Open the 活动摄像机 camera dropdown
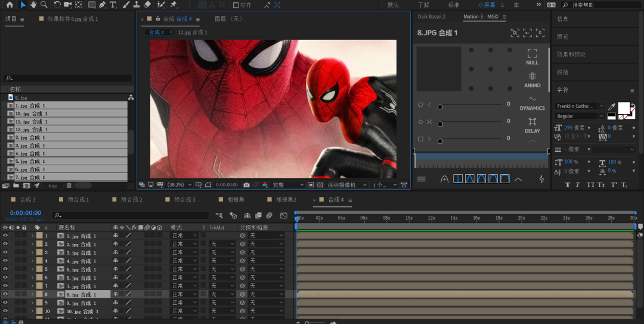The image size is (644, 324). [347, 185]
